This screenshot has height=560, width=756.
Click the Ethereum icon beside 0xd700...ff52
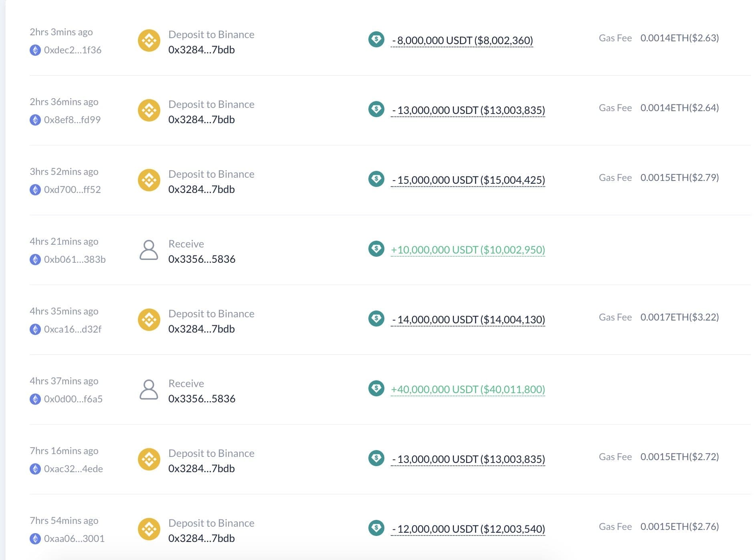(35, 190)
